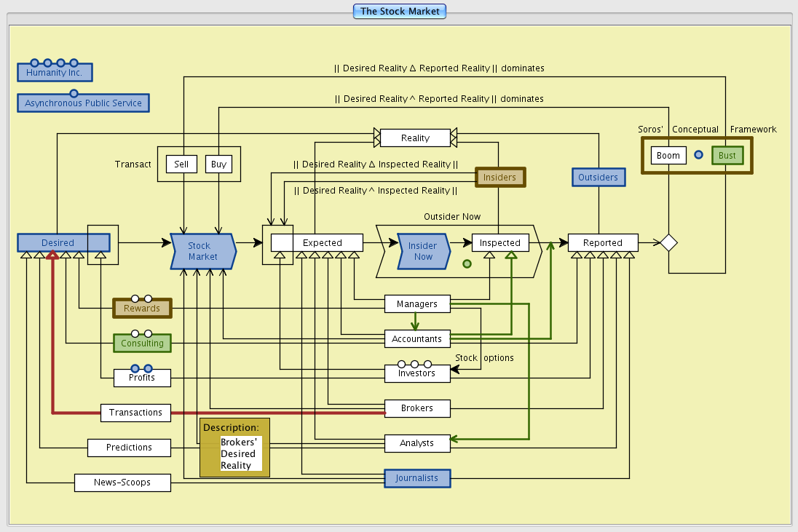Click The Stock Market title tab
The width and height of the screenshot is (798, 532).
tap(399, 12)
